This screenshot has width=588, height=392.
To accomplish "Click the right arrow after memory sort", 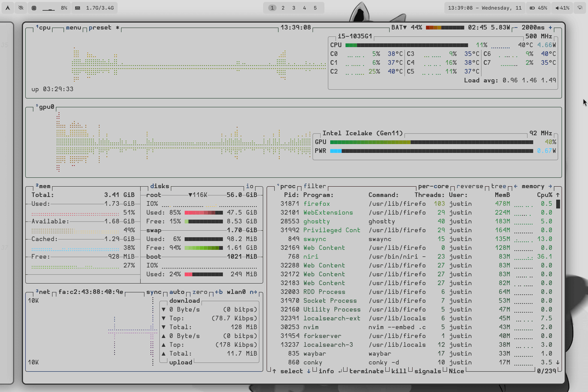I will pos(550,186).
